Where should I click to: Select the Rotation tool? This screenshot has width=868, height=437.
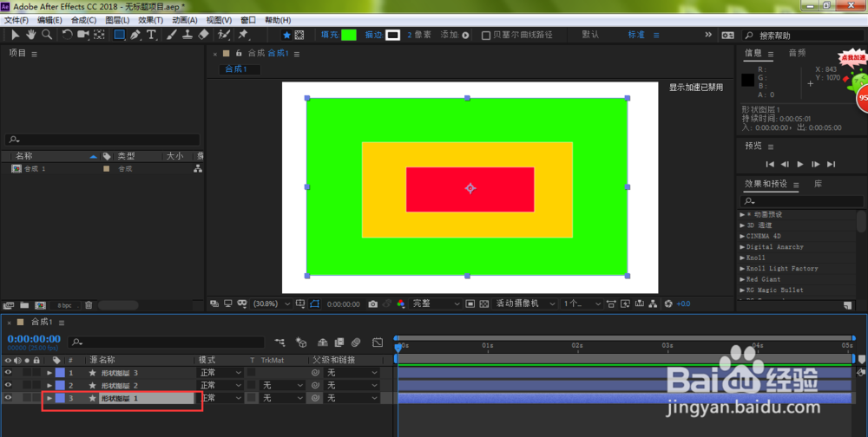point(67,35)
